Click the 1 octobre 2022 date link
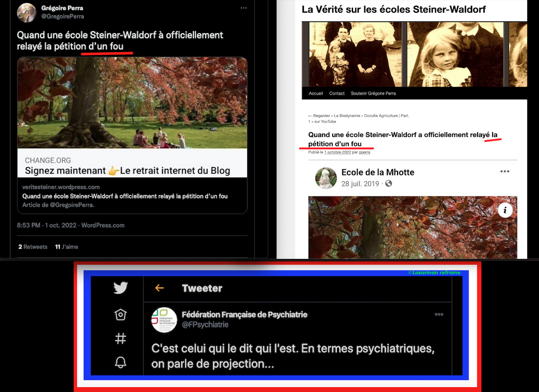The width and height of the screenshot is (539, 392). (x=338, y=152)
